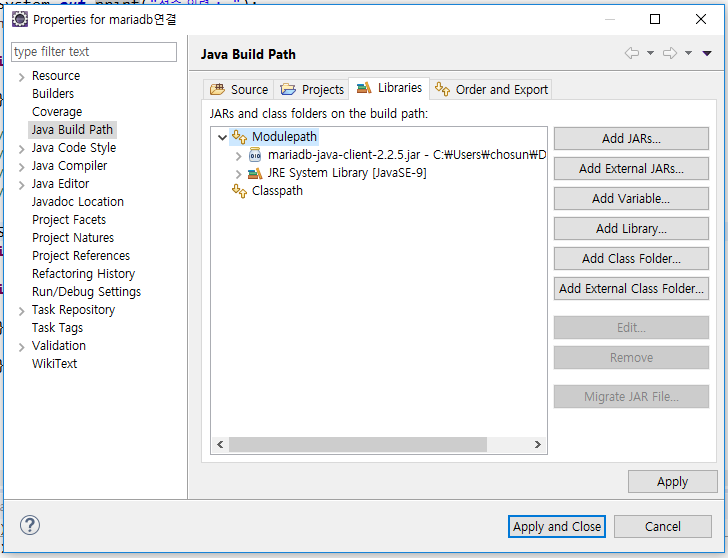The image size is (728, 558).
Task: Select Project References page
Action: coord(81,256)
